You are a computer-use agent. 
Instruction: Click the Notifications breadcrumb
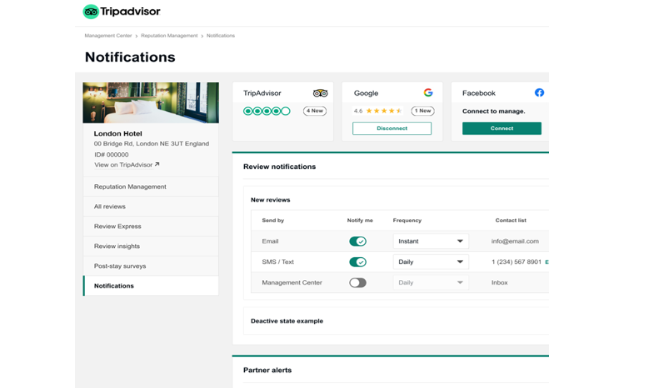coord(220,36)
